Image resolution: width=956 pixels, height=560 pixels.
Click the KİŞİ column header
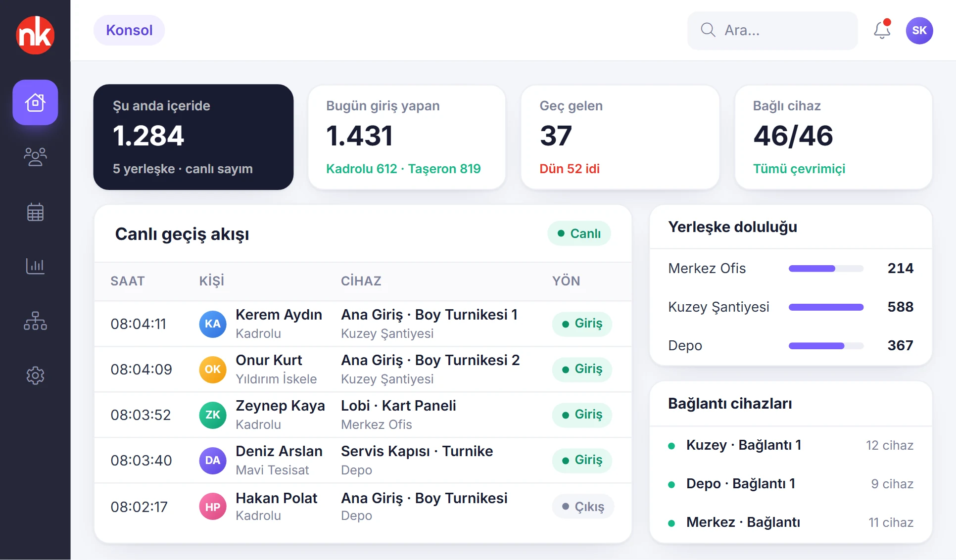[x=212, y=281]
